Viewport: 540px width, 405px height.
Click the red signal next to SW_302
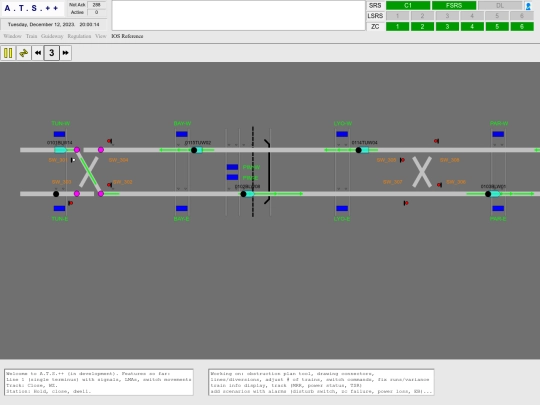[110, 185]
